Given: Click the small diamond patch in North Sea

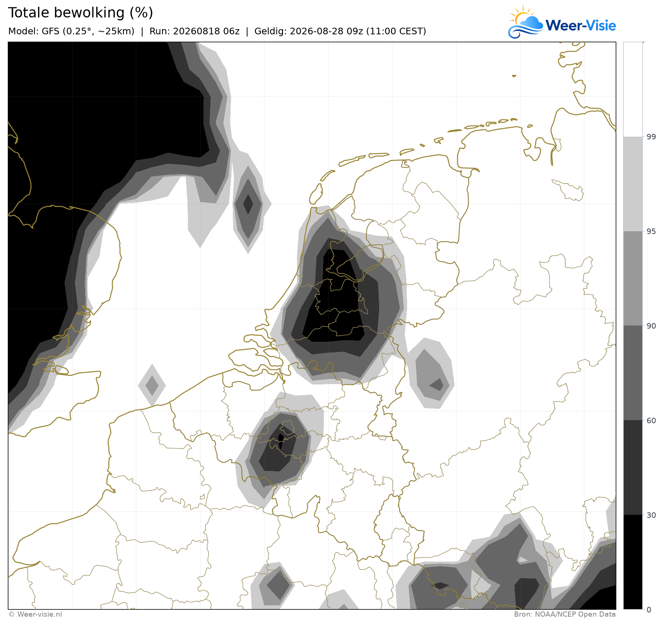Looking at the screenshot, I should coord(248,204).
